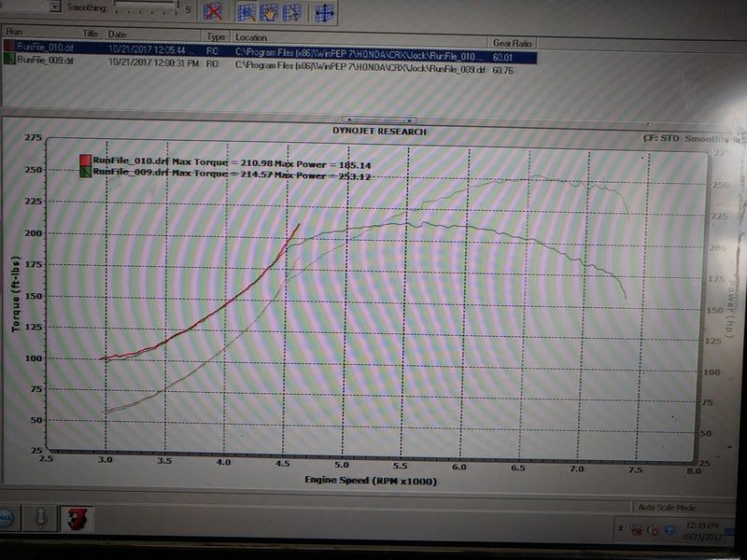The width and height of the screenshot is (747, 560).
Task: Select RunFile_009.drf row in run list
Action: coord(260,64)
